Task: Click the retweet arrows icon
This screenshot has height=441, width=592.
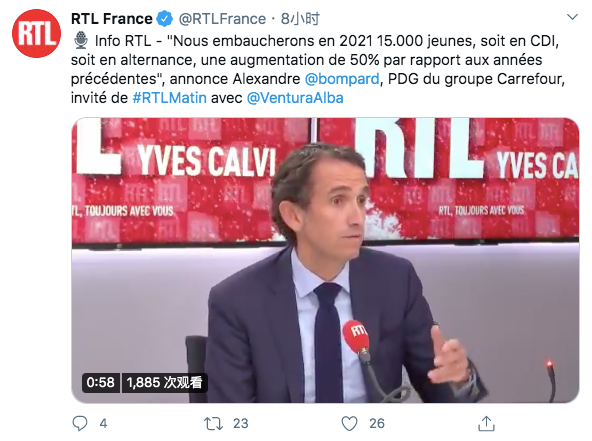Action: pyautogui.click(x=213, y=424)
